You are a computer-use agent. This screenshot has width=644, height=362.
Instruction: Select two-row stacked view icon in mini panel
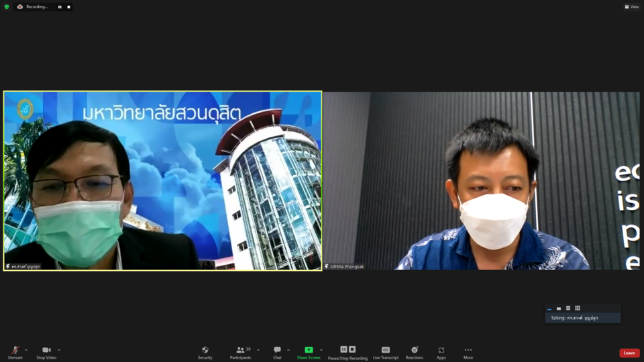(x=568, y=308)
